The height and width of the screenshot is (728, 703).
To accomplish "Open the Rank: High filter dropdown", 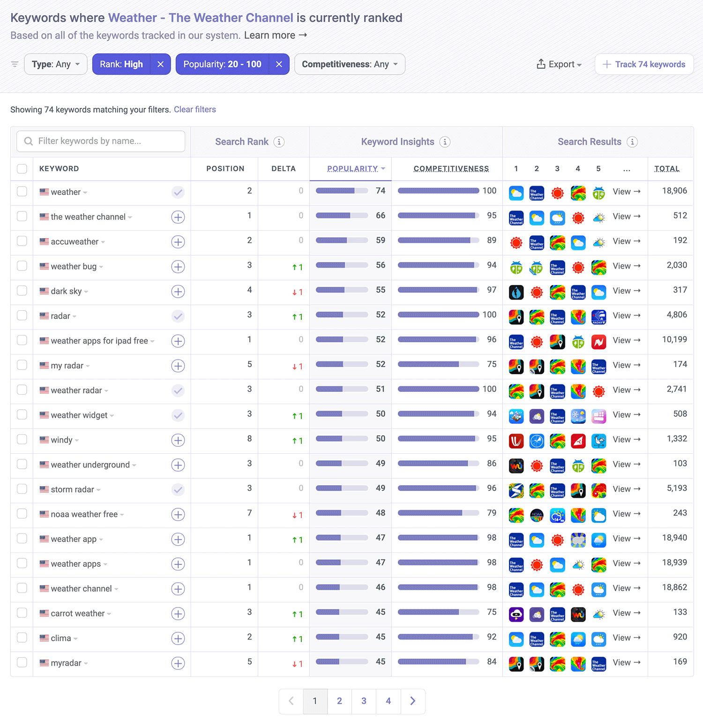I will 121,64.
